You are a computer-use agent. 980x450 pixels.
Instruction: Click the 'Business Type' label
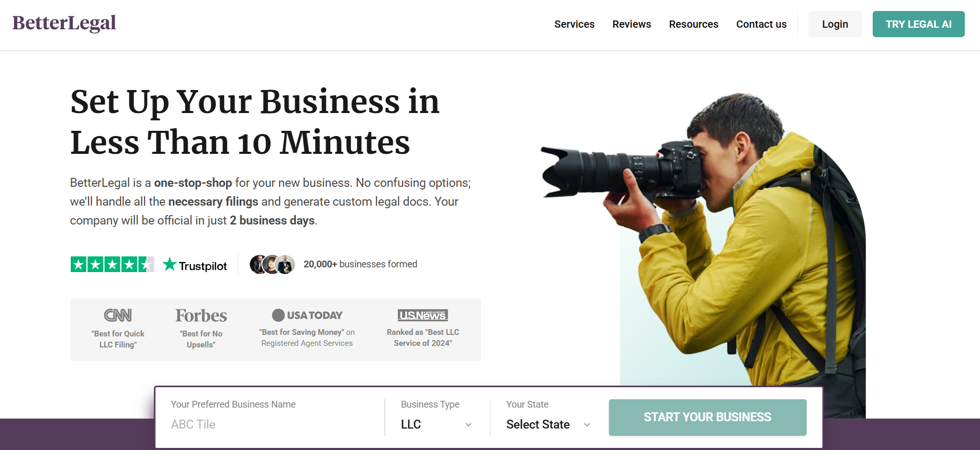(430, 404)
